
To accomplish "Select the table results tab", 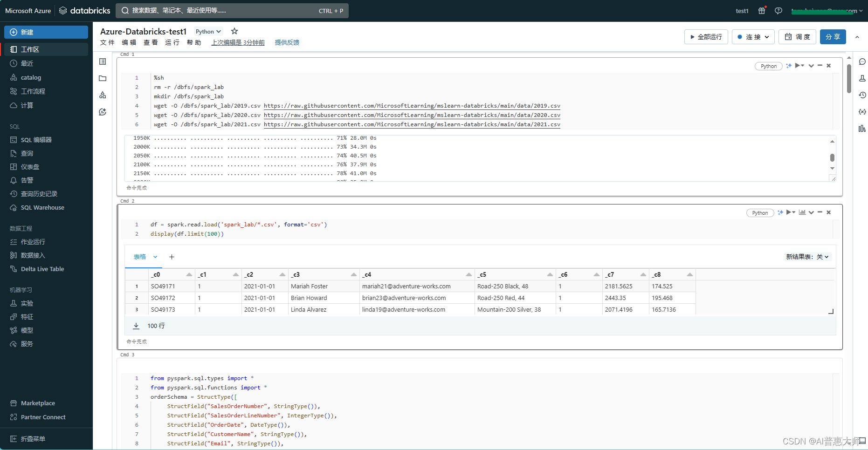I will coord(140,257).
